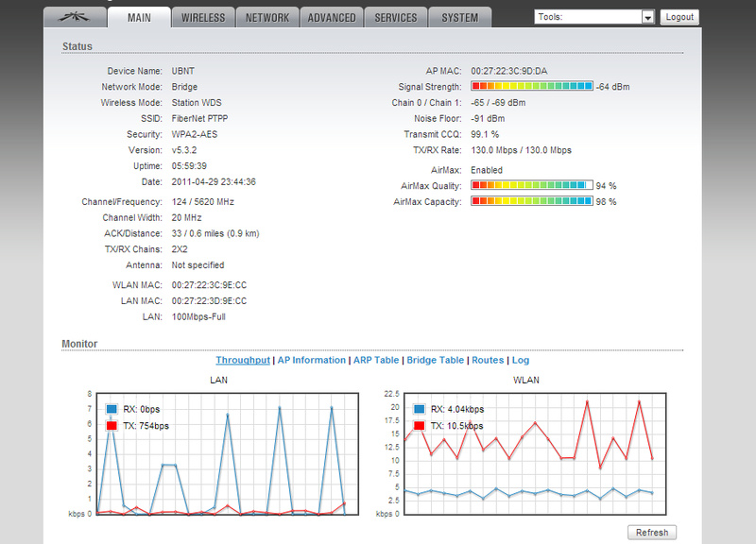Click the Logout button
Viewport: 756px width, 544px height.
[679, 17]
